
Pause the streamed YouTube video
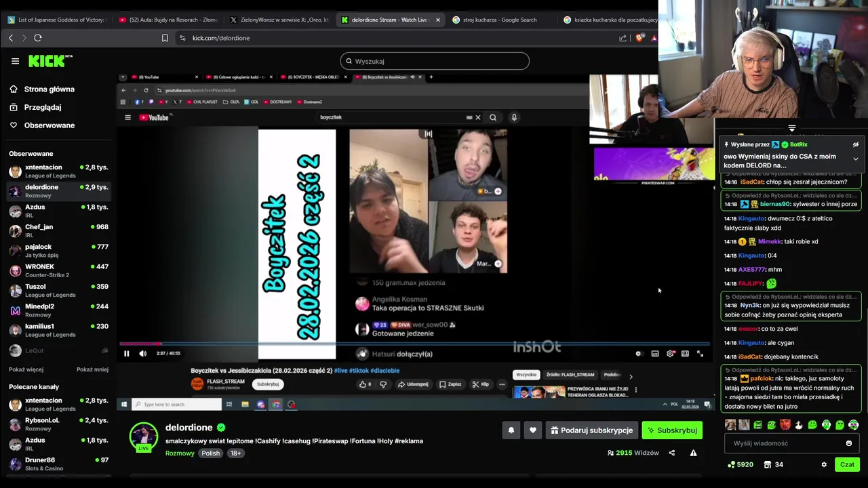pyautogui.click(x=126, y=353)
